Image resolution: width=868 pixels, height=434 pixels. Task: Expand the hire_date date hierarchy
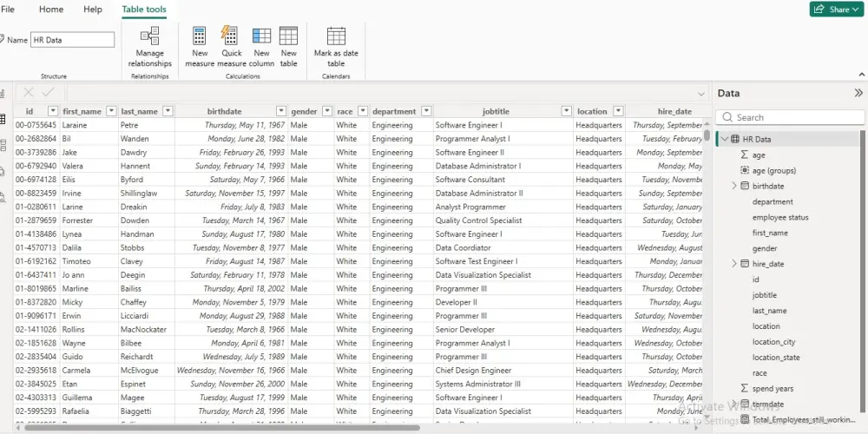[734, 264]
